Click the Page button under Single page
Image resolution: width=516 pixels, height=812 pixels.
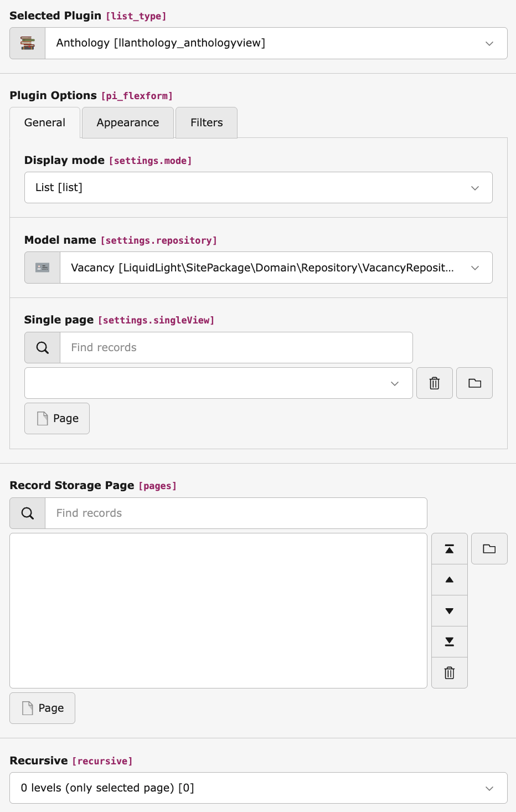pos(56,418)
